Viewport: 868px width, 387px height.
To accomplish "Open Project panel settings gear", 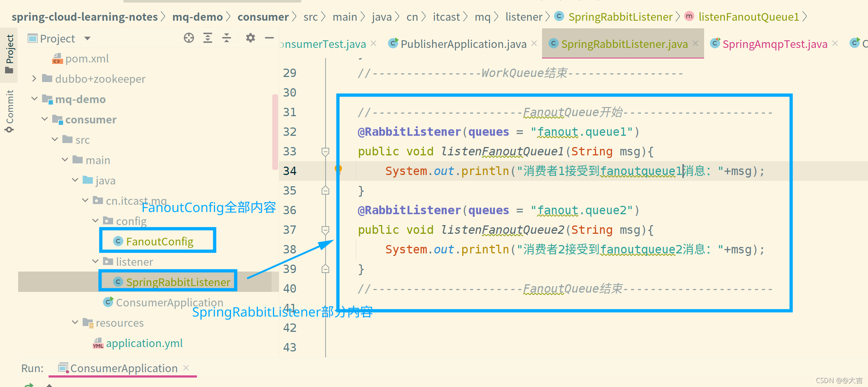I will click(251, 38).
